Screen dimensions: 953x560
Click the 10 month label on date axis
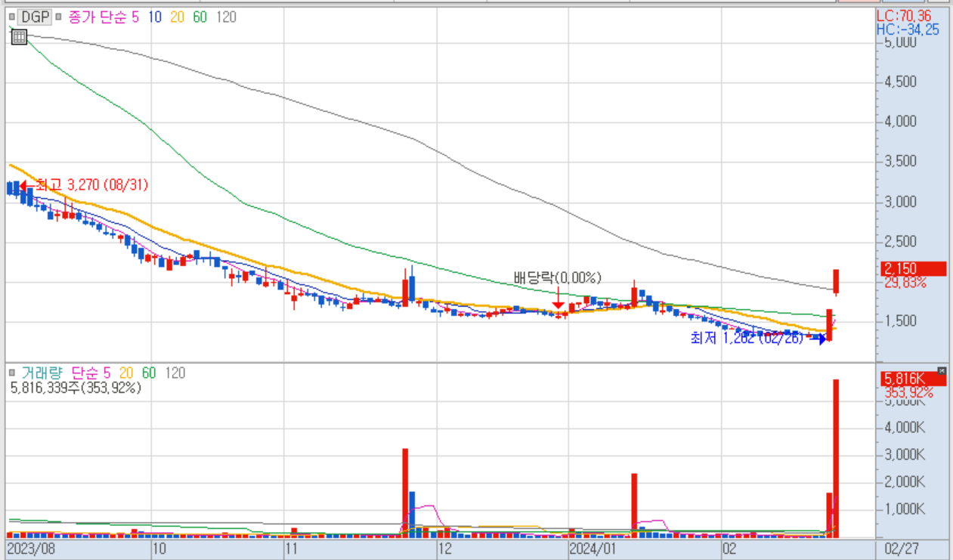click(159, 547)
